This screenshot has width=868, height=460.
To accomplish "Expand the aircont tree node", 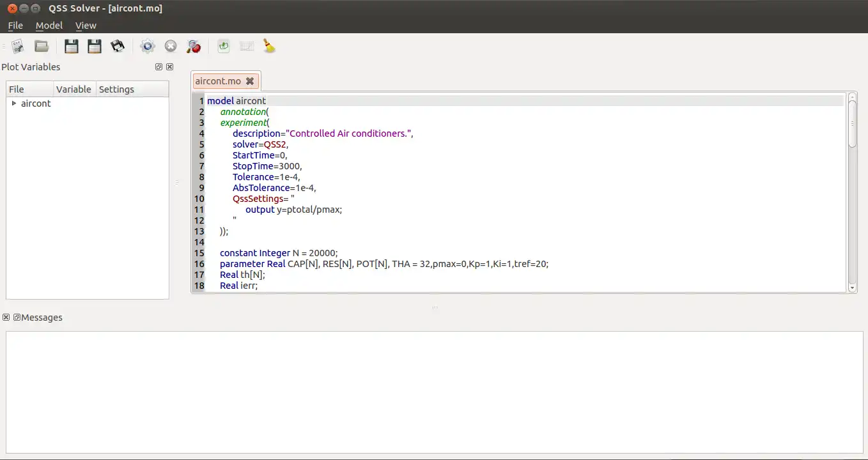I will (x=14, y=103).
